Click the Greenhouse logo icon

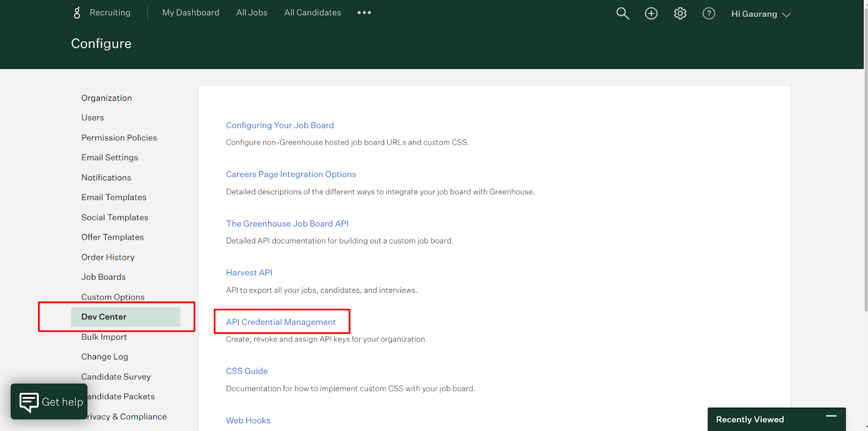tap(77, 12)
